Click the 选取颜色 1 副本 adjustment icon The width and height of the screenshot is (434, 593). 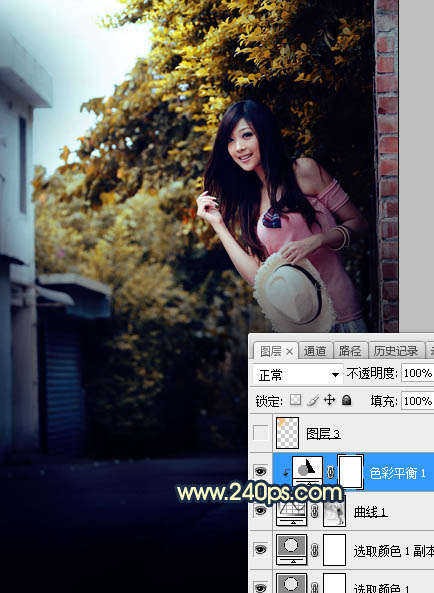pos(291,550)
